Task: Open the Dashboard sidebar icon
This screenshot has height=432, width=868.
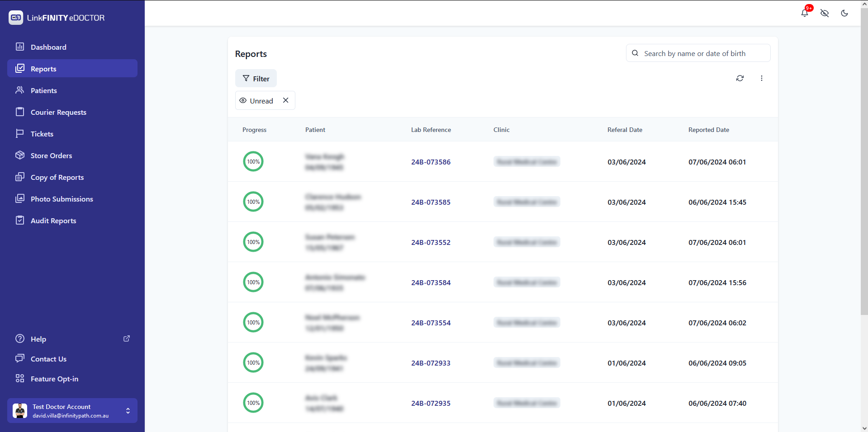Action: coord(20,47)
